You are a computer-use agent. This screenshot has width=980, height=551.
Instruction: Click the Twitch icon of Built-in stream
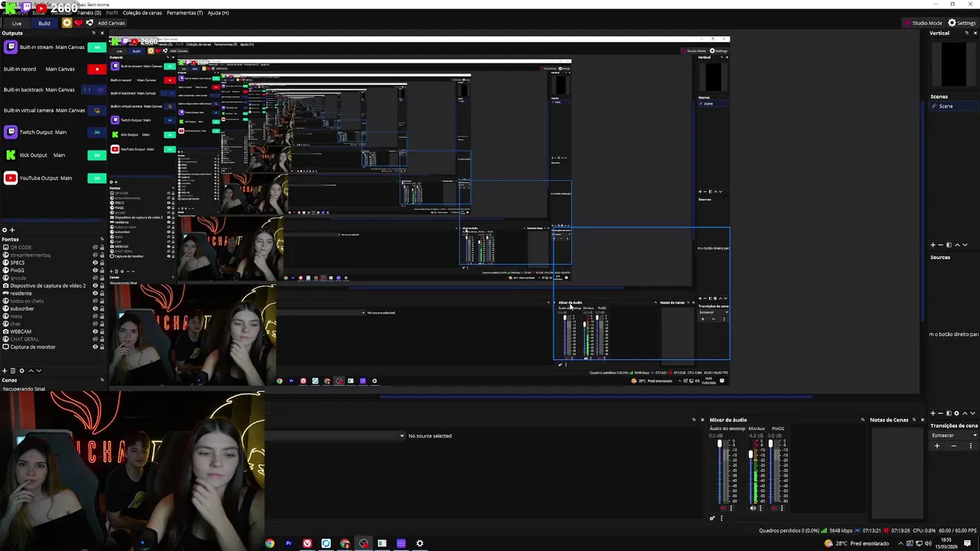click(11, 47)
